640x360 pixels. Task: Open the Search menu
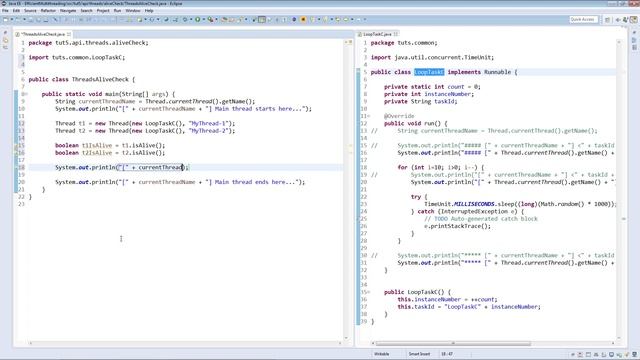pyautogui.click(x=86, y=11)
